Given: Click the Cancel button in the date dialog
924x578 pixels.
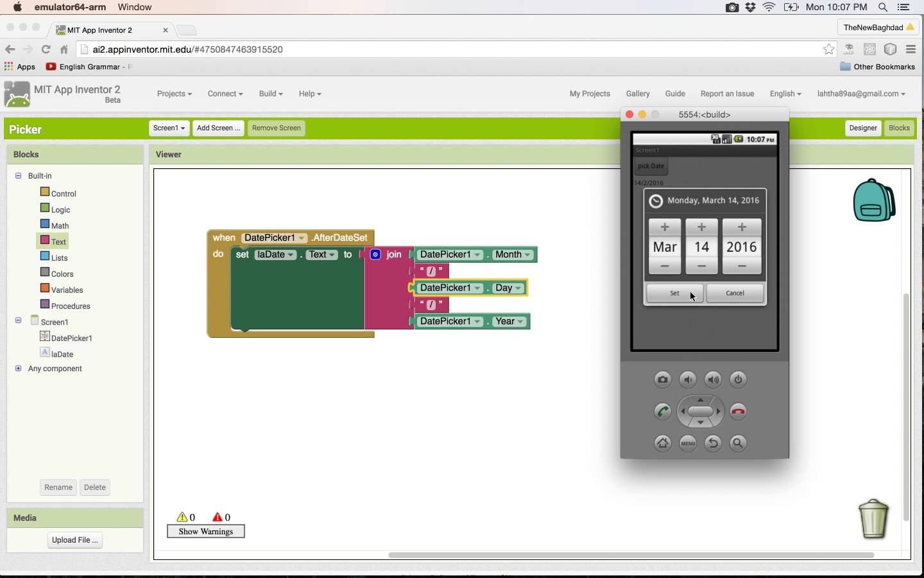Looking at the screenshot, I should click(735, 293).
